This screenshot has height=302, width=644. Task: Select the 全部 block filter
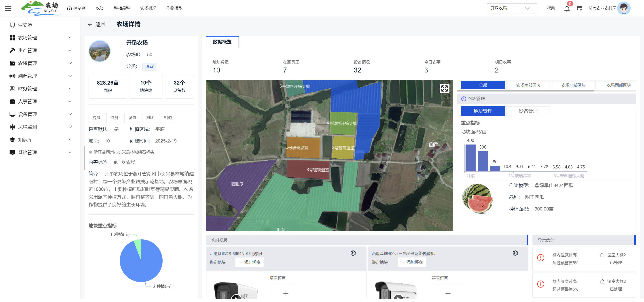click(x=483, y=85)
